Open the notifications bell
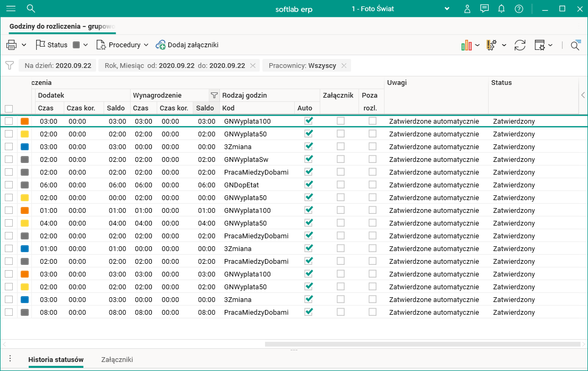The image size is (588, 371). (x=501, y=8)
